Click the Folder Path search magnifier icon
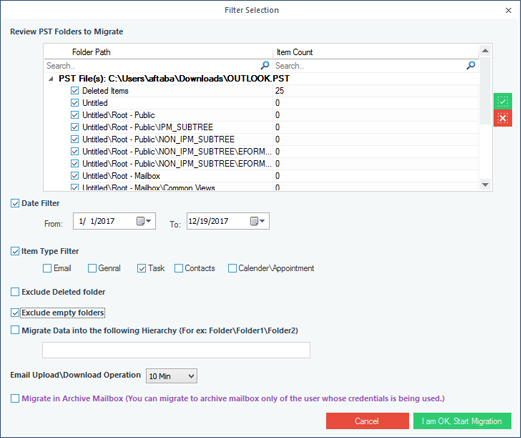521x438 pixels. click(x=265, y=65)
